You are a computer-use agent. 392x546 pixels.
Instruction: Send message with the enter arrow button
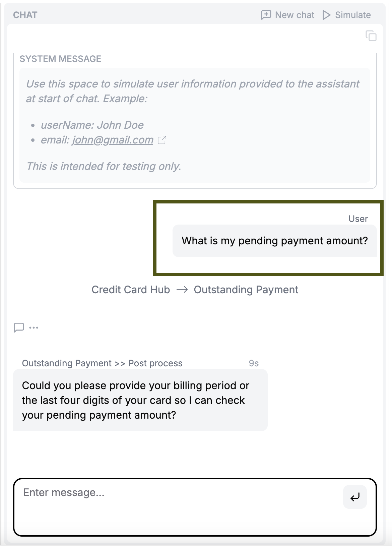(x=355, y=497)
